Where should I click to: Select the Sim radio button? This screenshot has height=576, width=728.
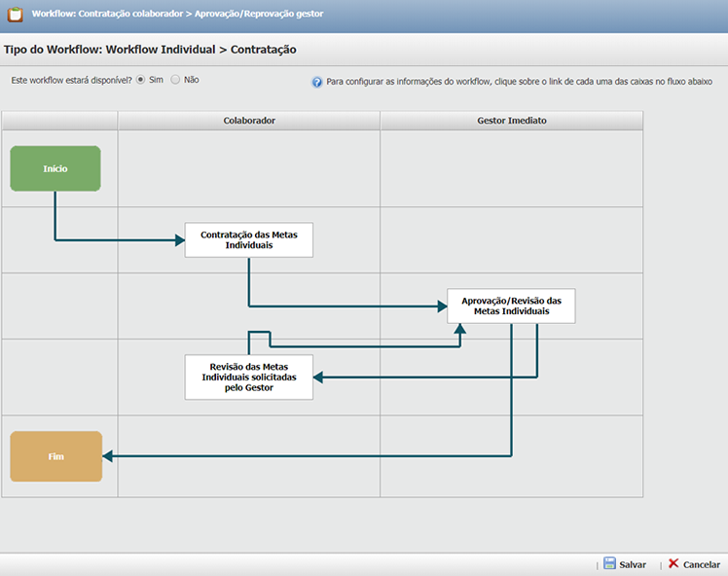[x=141, y=80]
